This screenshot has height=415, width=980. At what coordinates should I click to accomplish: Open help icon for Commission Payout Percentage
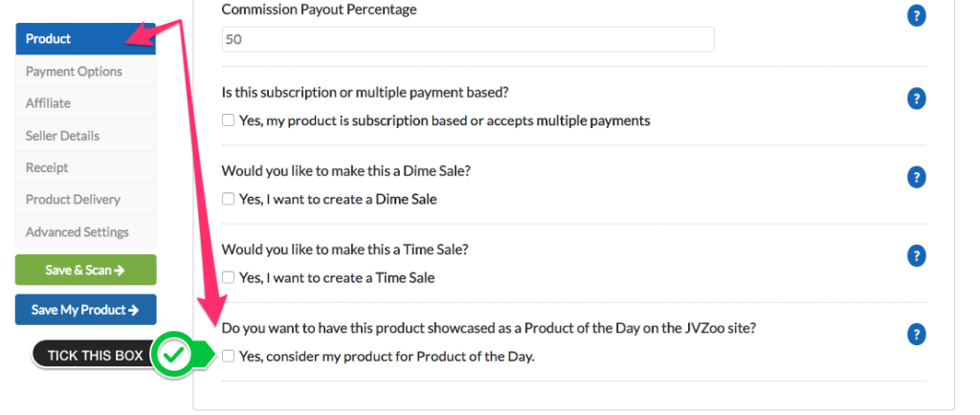(x=916, y=16)
